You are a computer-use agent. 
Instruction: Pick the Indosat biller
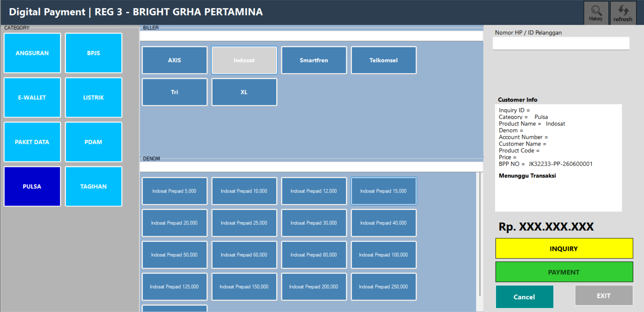244,60
